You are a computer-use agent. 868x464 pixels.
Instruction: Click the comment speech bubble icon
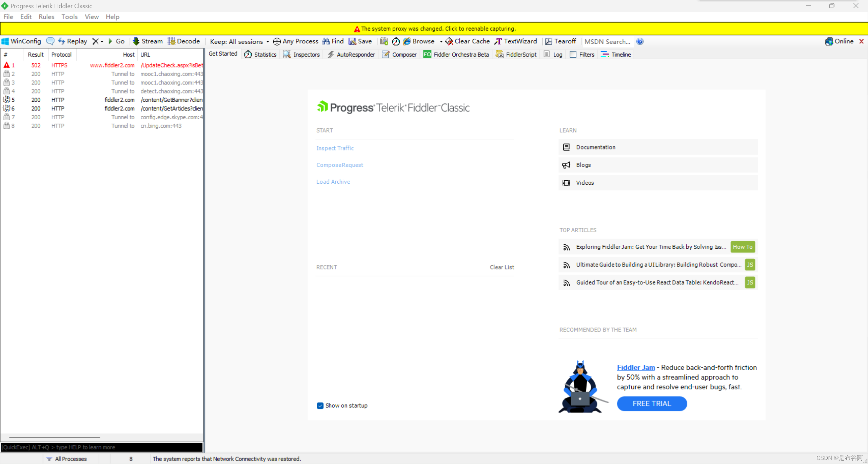(x=50, y=41)
